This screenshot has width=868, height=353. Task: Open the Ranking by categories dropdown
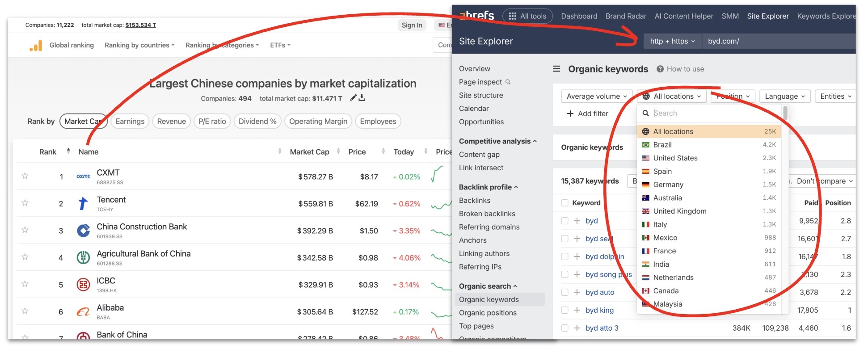tap(222, 45)
